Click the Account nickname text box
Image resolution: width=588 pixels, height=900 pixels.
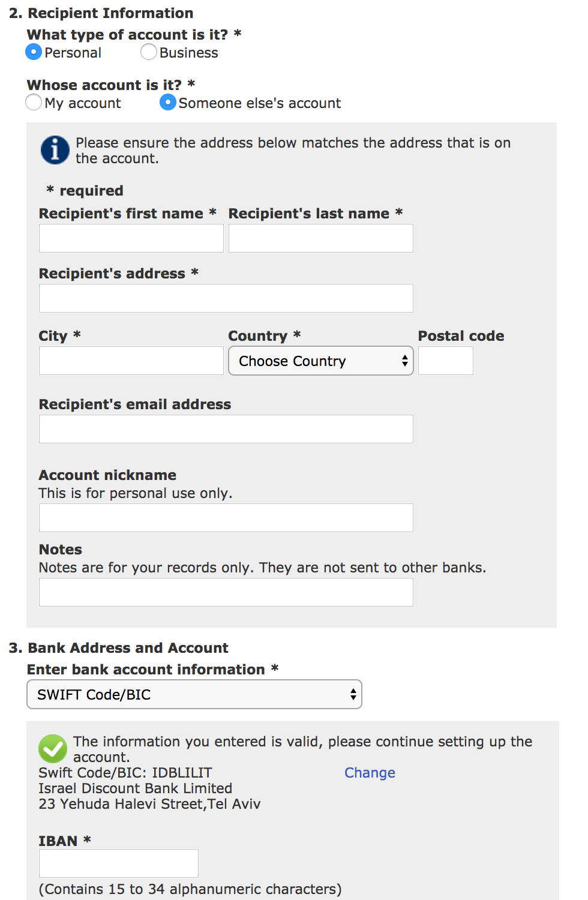[x=226, y=518]
